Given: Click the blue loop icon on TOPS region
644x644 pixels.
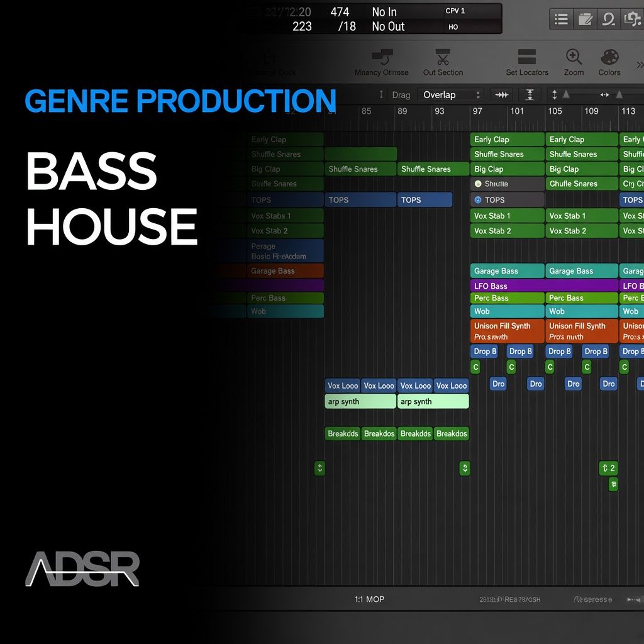Looking at the screenshot, I should point(478,199).
